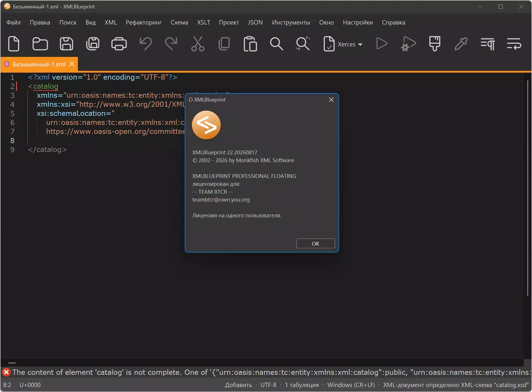Toggle showing paragraph marks with the pilcrow icon
The height and width of the screenshot is (392, 532).
click(487, 44)
